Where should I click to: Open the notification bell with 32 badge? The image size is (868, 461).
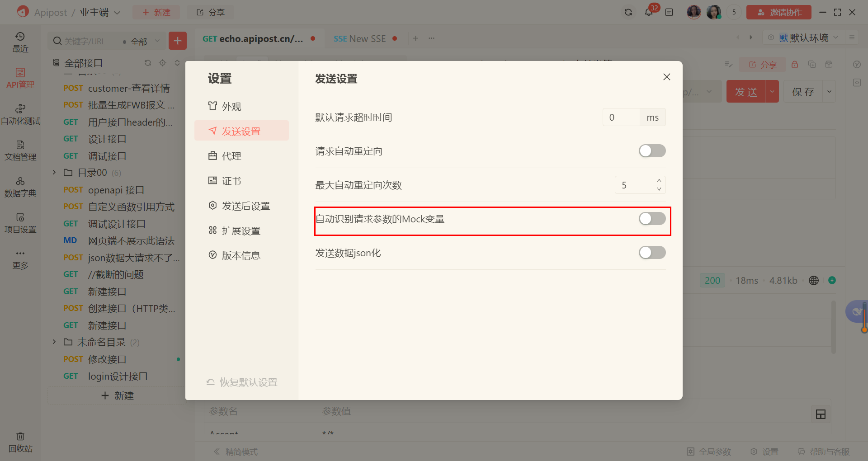pos(649,12)
